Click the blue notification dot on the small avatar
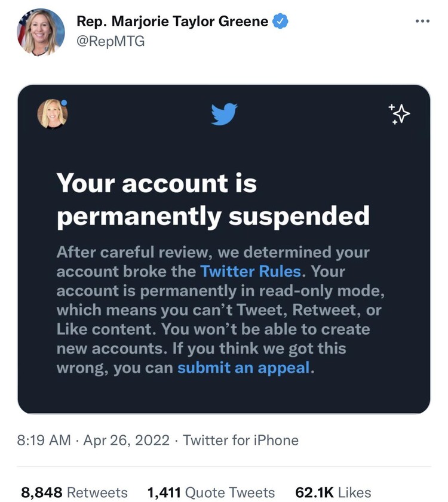The width and height of the screenshot is (448, 502). coord(64,103)
